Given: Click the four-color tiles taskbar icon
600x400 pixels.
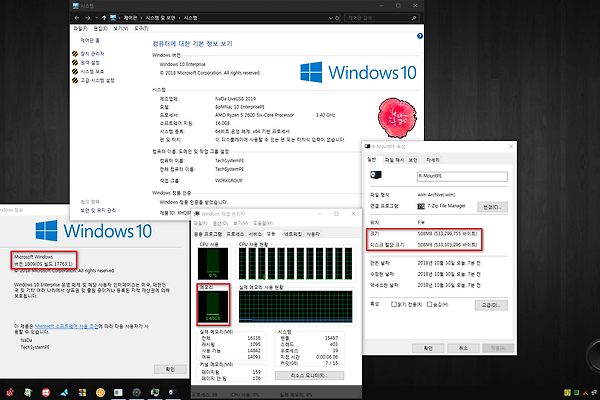Looking at the screenshot, I should point(82,392).
